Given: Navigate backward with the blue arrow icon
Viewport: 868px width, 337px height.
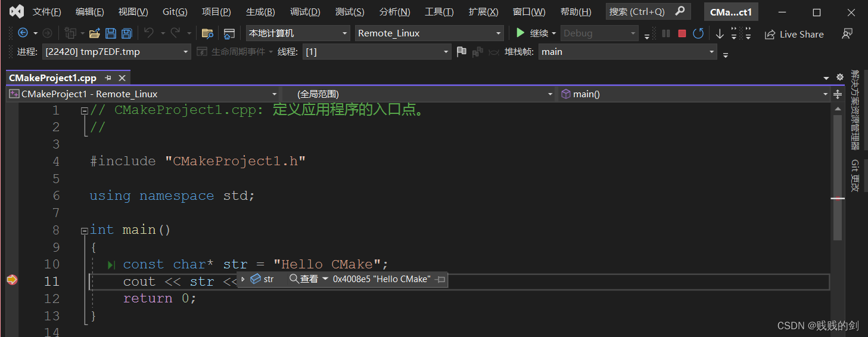Looking at the screenshot, I should (23, 33).
